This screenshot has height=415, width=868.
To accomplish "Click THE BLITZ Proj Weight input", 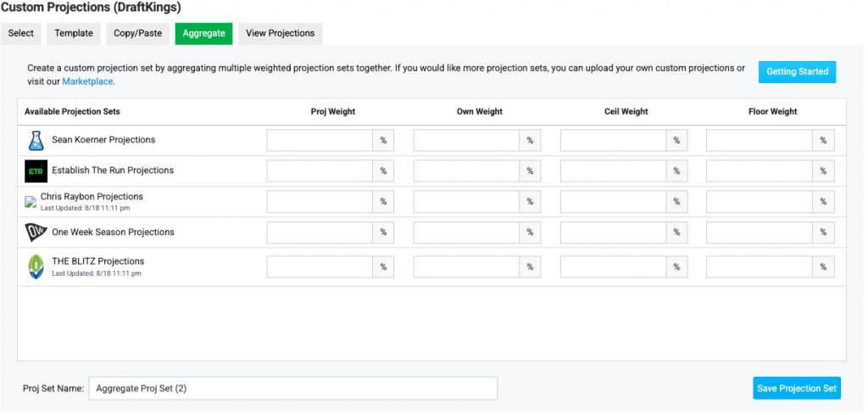I will (x=320, y=267).
